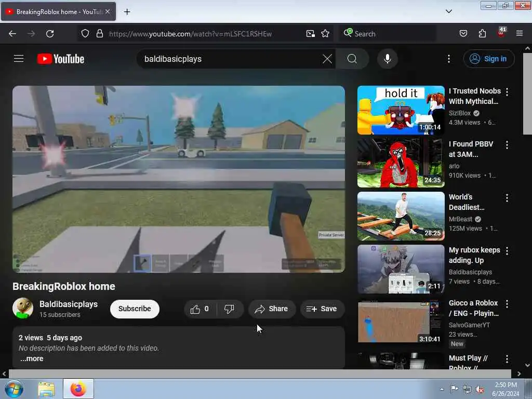Open options for World's Deadliest video
This screenshot has width=532, height=399.
507,198
